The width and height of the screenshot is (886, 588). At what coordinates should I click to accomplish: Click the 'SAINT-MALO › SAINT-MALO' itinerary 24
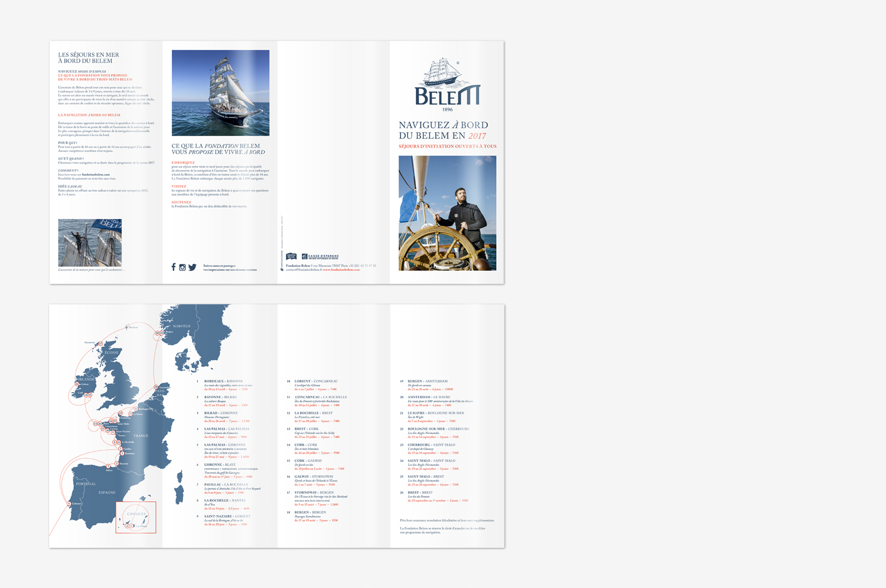pyautogui.click(x=431, y=461)
